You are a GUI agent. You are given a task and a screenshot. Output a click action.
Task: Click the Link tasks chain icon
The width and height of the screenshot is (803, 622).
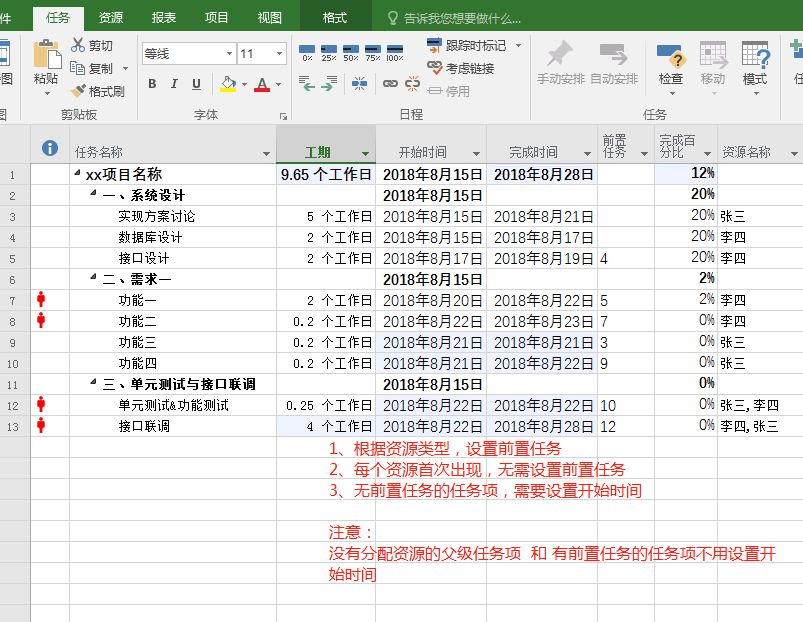[390, 83]
